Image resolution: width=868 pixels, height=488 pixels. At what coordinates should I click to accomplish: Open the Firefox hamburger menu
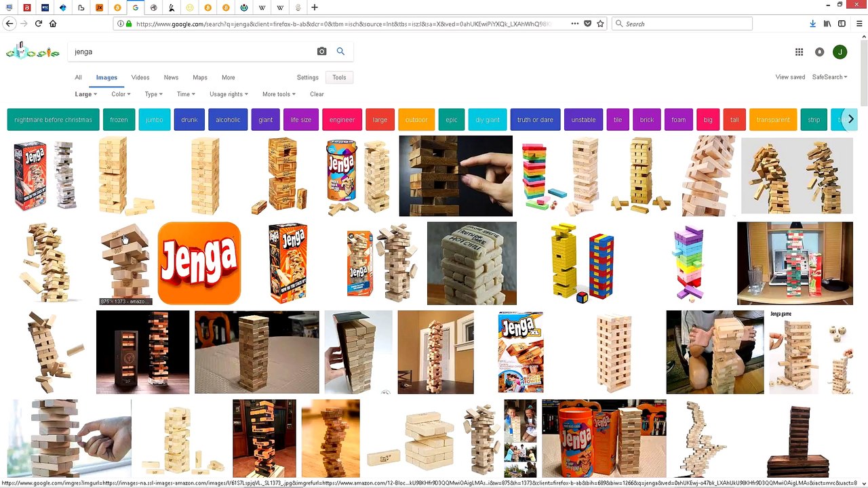click(859, 24)
